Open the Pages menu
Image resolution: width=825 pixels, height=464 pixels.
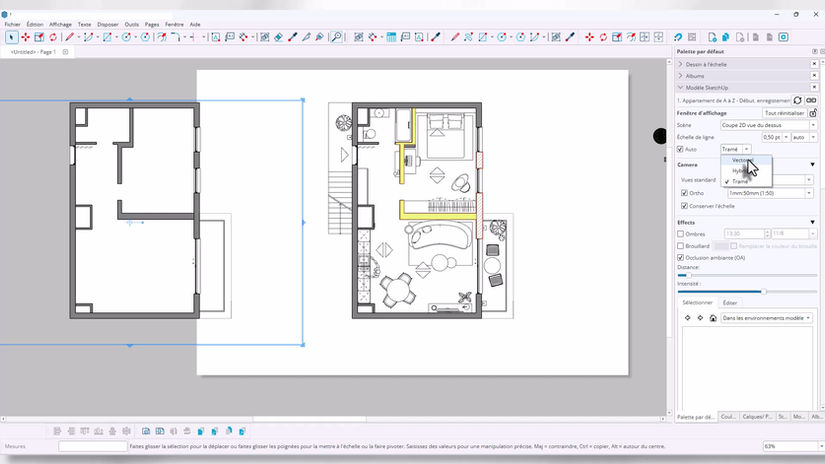[152, 24]
